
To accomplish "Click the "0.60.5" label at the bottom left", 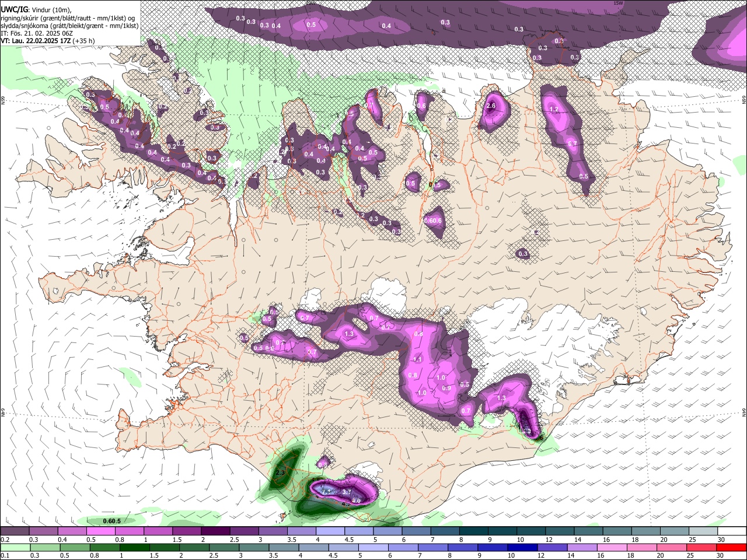I will tap(111, 521).
